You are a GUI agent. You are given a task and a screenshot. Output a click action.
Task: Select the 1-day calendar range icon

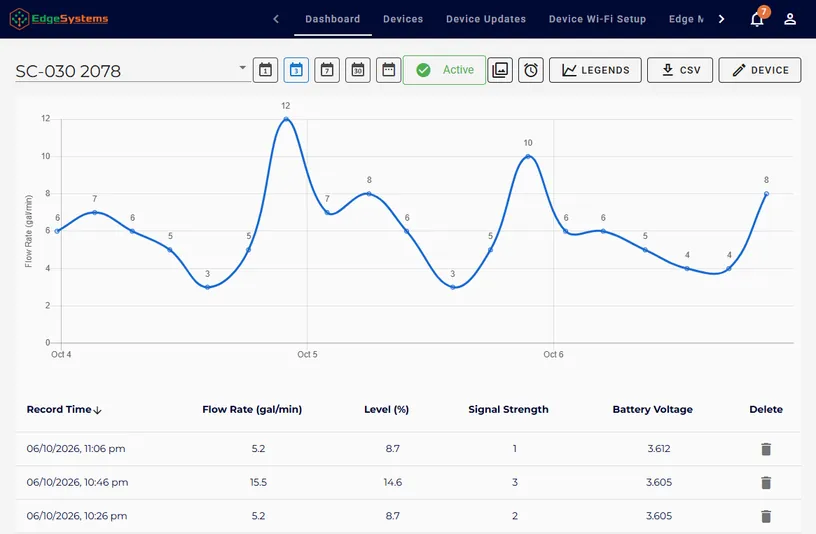click(265, 70)
